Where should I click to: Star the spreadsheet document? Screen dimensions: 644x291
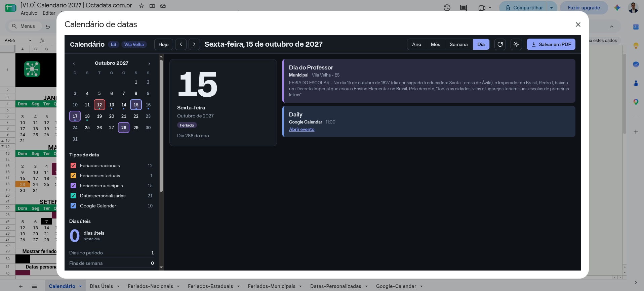point(142,6)
